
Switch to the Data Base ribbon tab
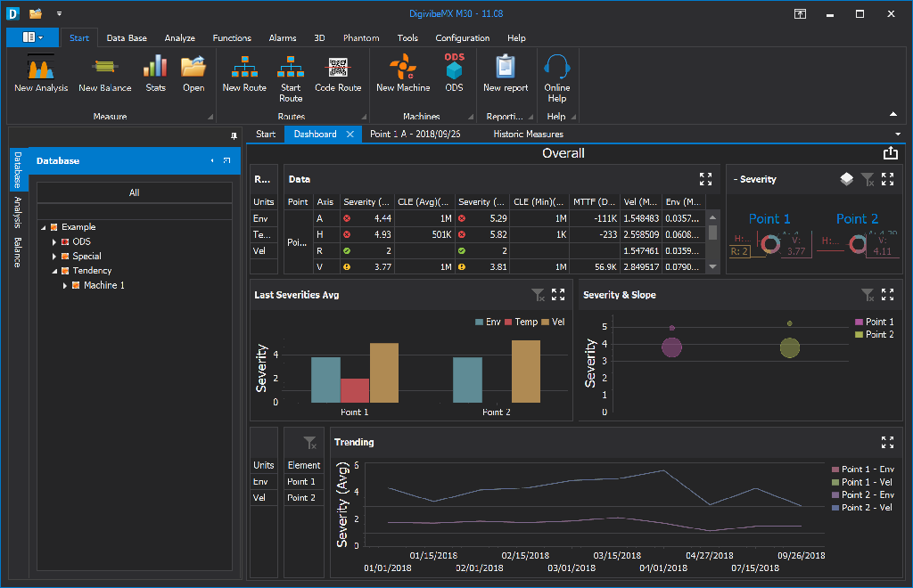click(127, 37)
